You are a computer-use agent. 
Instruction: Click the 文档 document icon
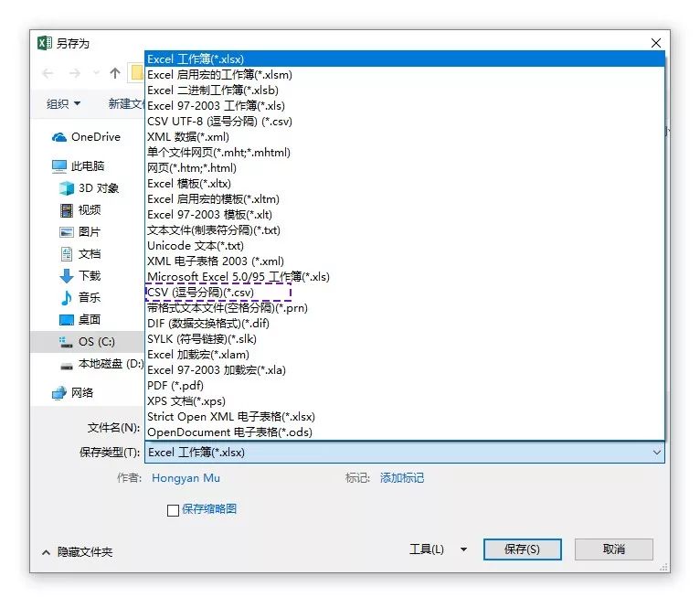pos(67,254)
